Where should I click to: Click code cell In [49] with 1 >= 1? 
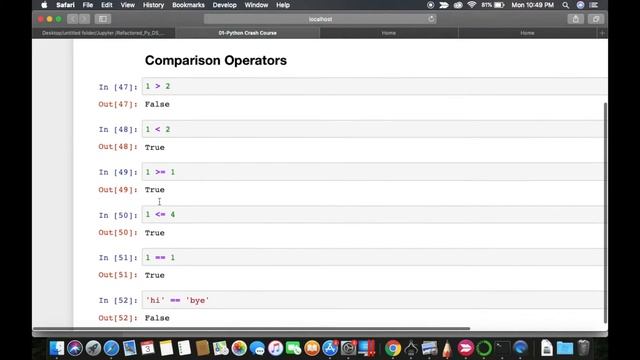click(374, 172)
